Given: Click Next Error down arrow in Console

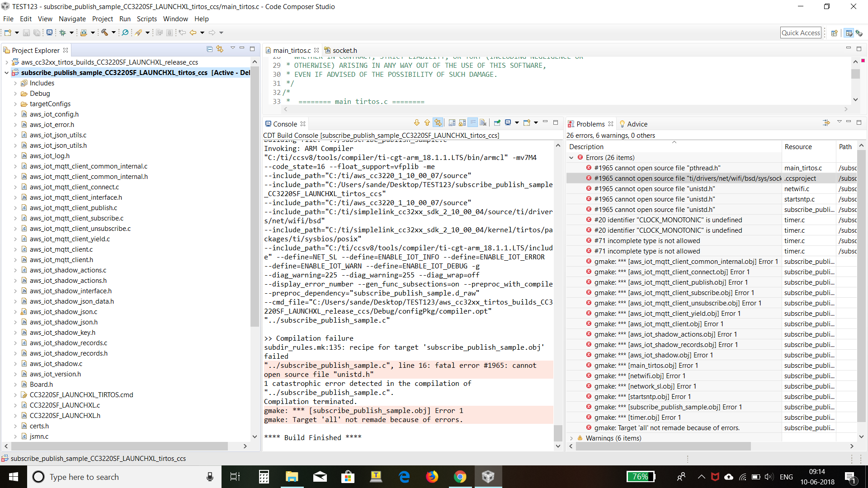Looking at the screenshot, I should click(416, 123).
